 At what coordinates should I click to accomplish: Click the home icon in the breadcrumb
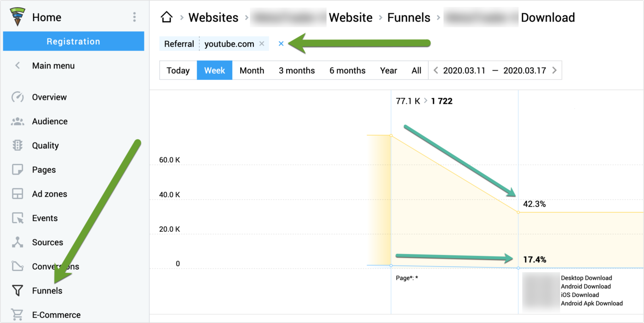[x=167, y=17]
